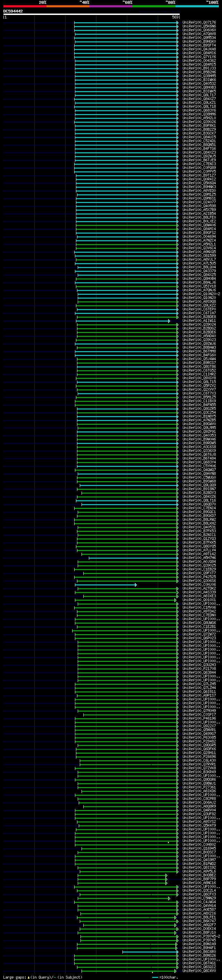The width and height of the screenshot is (222, 980).
Task: Select label UniRef100_Q6C4V0
Action: pos(199,971)
